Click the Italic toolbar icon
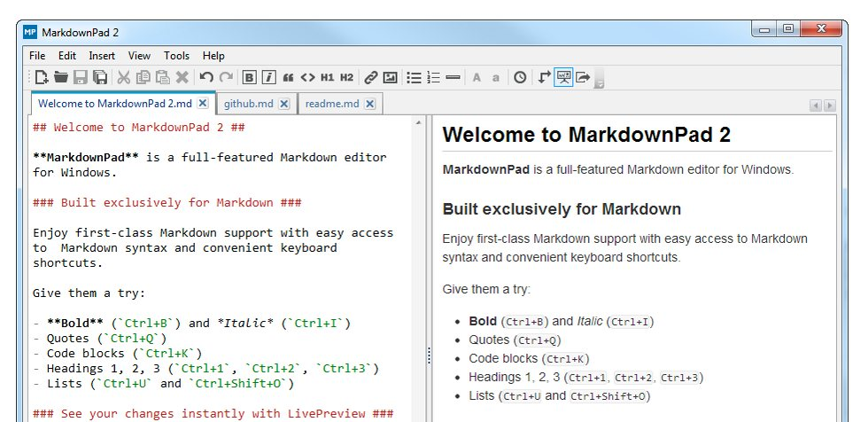 [268, 77]
